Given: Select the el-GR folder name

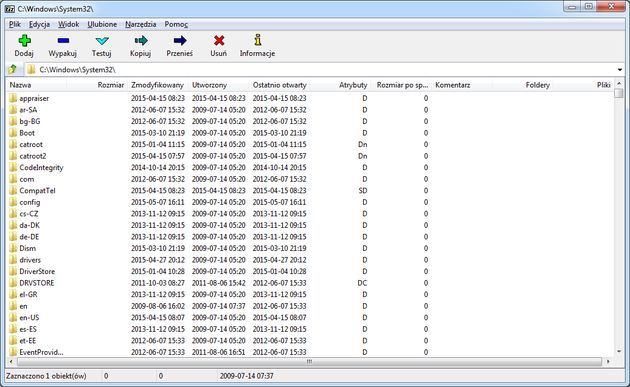Looking at the screenshot, I should click(x=28, y=295).
